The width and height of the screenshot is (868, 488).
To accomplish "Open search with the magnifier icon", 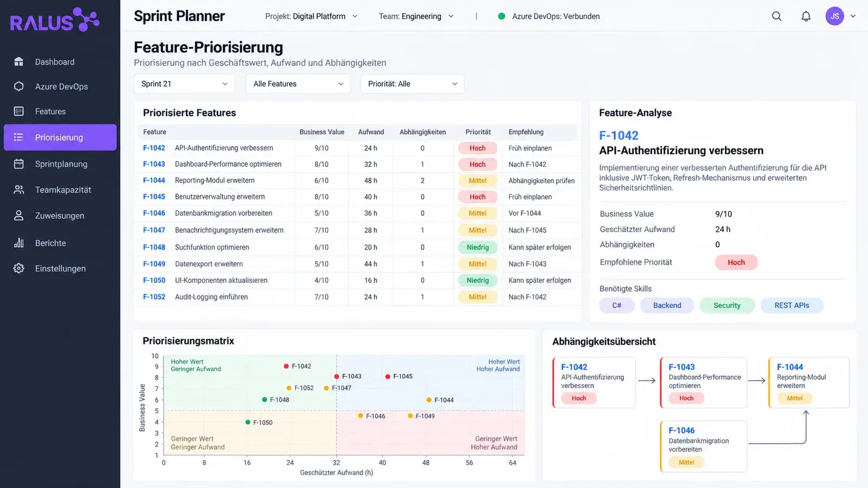I will (777, 16).
